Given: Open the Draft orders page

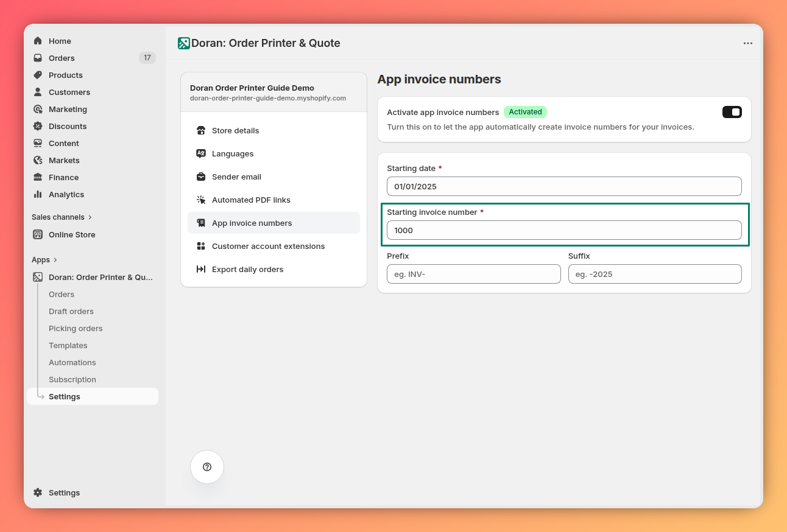Looking at the screenshot, I should click(x=71, y=311).
